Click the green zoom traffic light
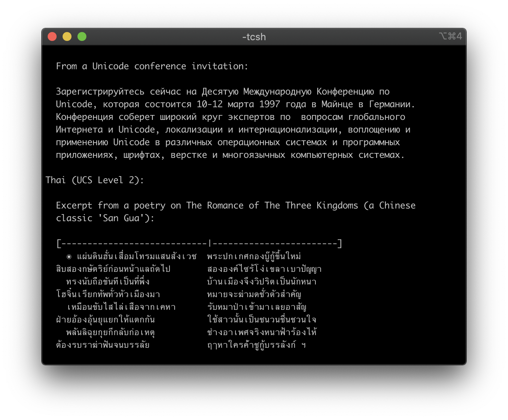 [x=82, y=36]
